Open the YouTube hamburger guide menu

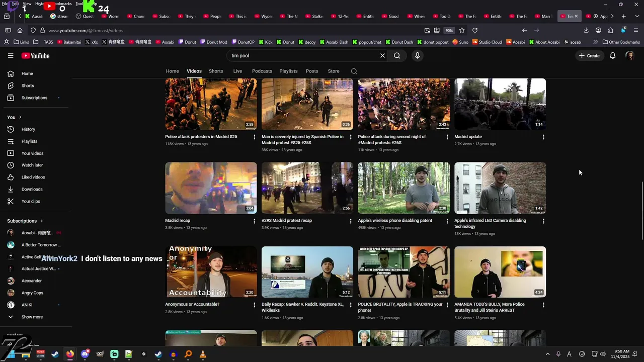(11, 56)
